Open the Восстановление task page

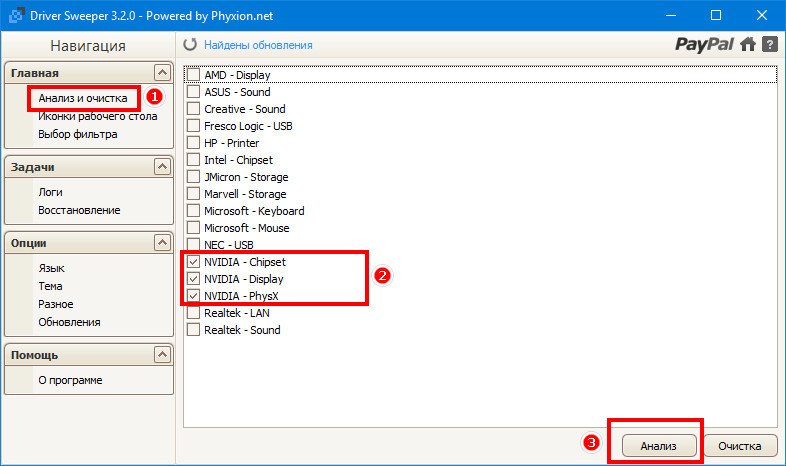pyautogui.click(x=79, y=210)
